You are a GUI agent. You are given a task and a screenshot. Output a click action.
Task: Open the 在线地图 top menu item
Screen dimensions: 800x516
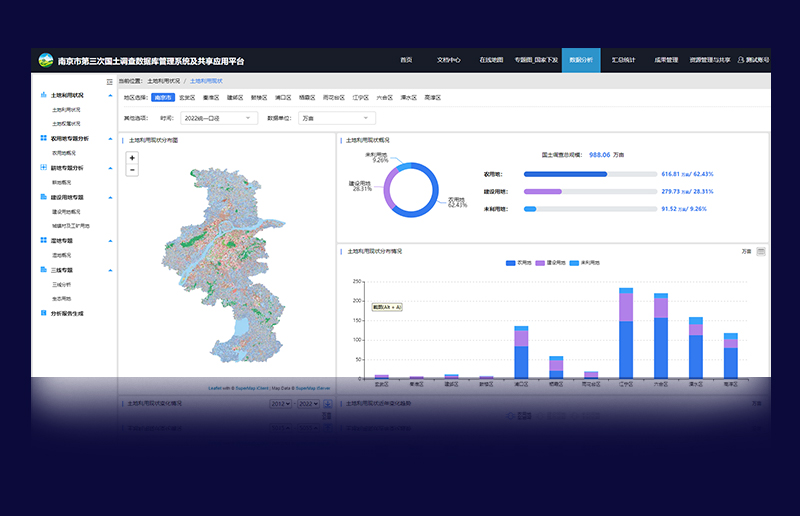(x=490, y=60)
